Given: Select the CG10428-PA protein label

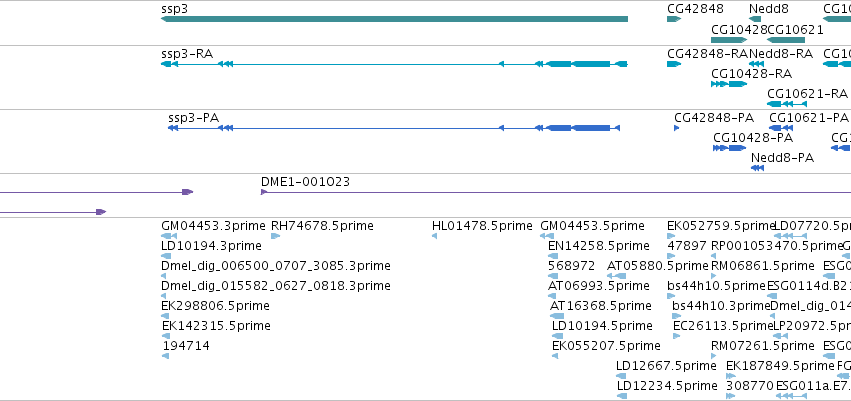Looking at the screenshot, I should click(753, 138).
